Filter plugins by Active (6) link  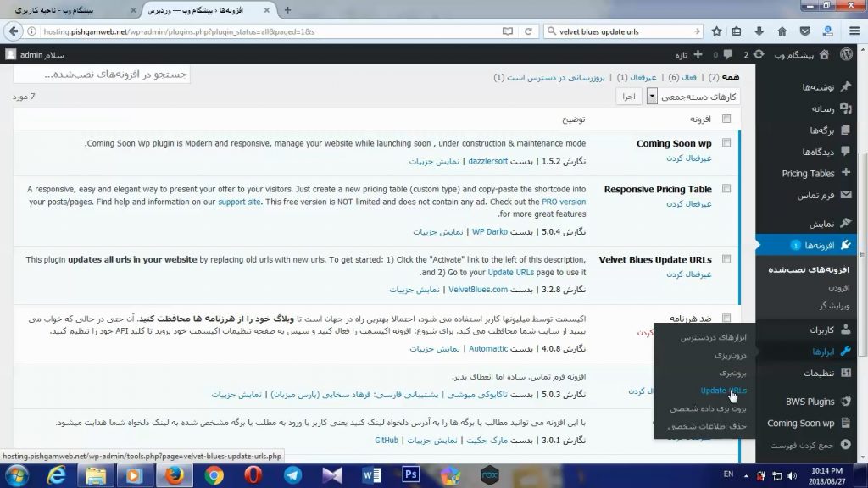682,77
